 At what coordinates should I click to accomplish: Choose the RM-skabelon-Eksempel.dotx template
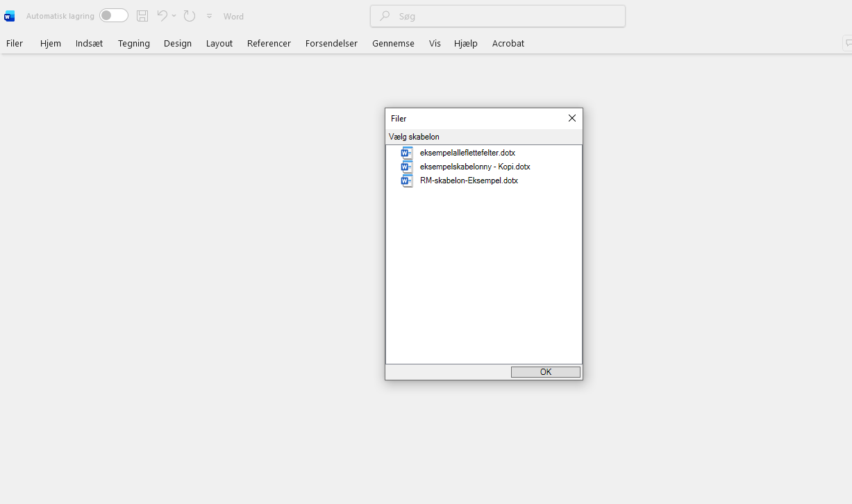469,180
